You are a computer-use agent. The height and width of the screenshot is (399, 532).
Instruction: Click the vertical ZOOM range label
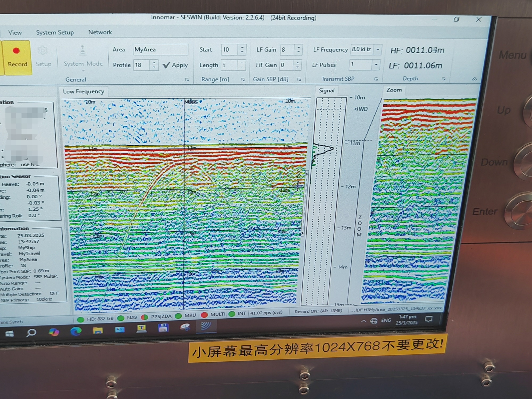[x=359, y=226]
